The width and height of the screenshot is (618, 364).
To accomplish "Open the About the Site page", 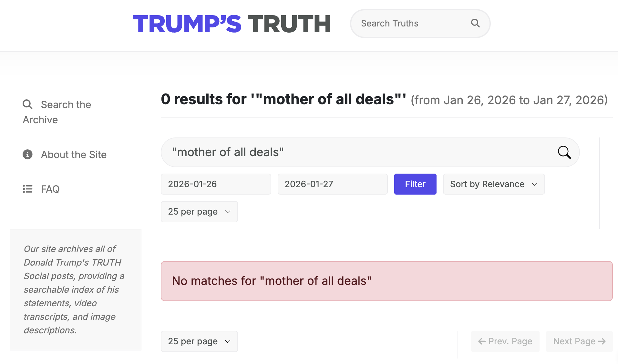I will tap(74, 155).
